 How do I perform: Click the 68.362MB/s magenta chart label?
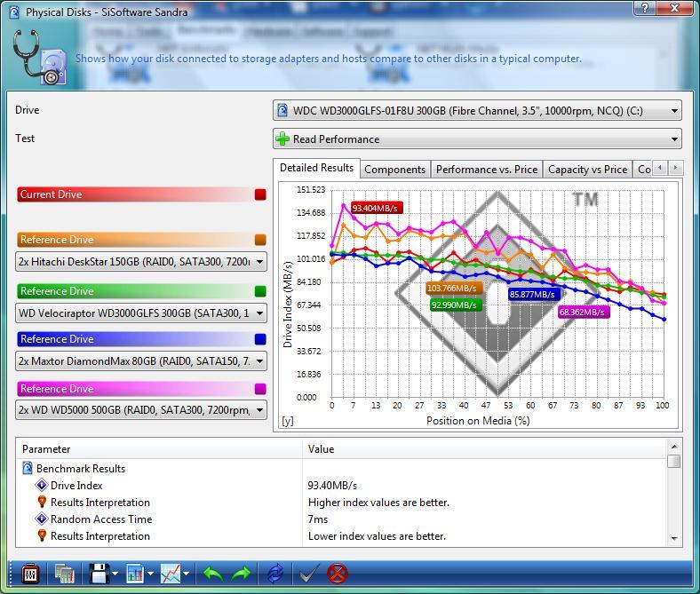point(582,312)
